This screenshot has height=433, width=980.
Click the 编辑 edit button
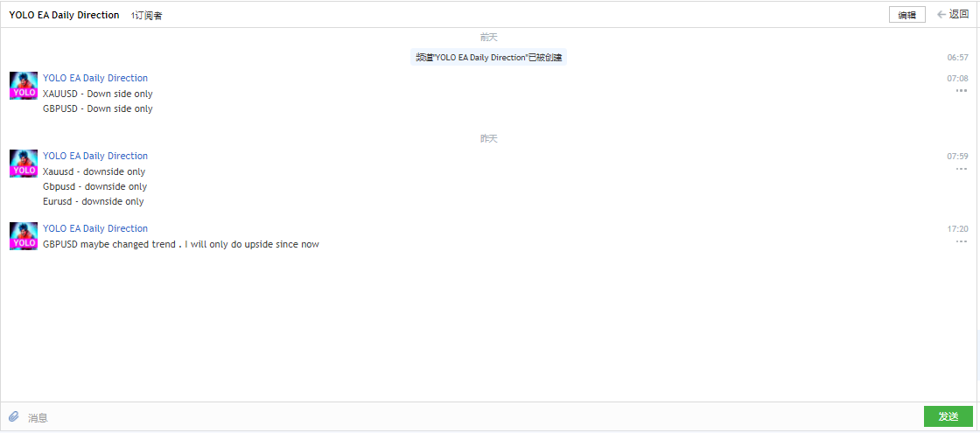coord(906,15)
